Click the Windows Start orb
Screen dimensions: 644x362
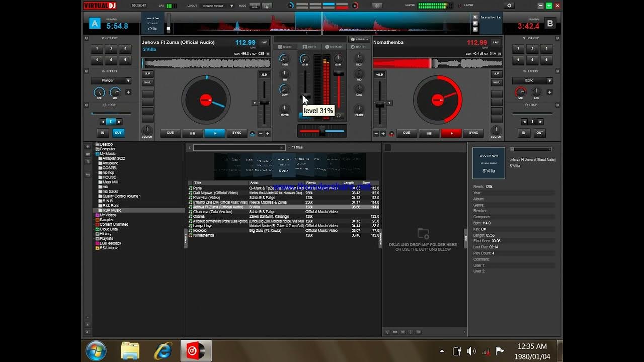tap(96, 350)
